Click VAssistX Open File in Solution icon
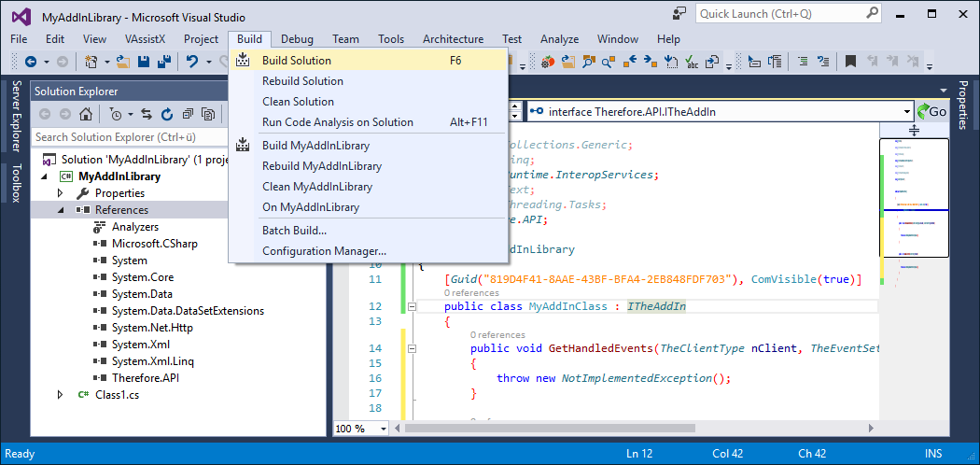Screen dimensions: 980x465 tap(568, 62)
